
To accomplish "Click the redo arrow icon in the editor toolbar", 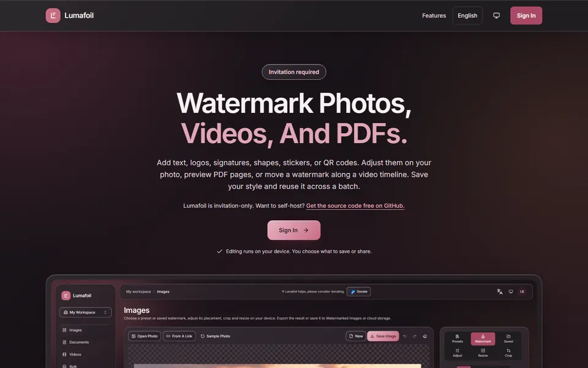I will 415,336.
